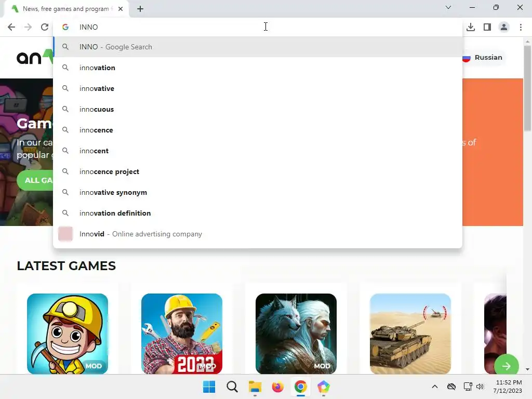Open the volume tray icon
The height and width of the screenshot is (399, 532).
click(480, 387)
